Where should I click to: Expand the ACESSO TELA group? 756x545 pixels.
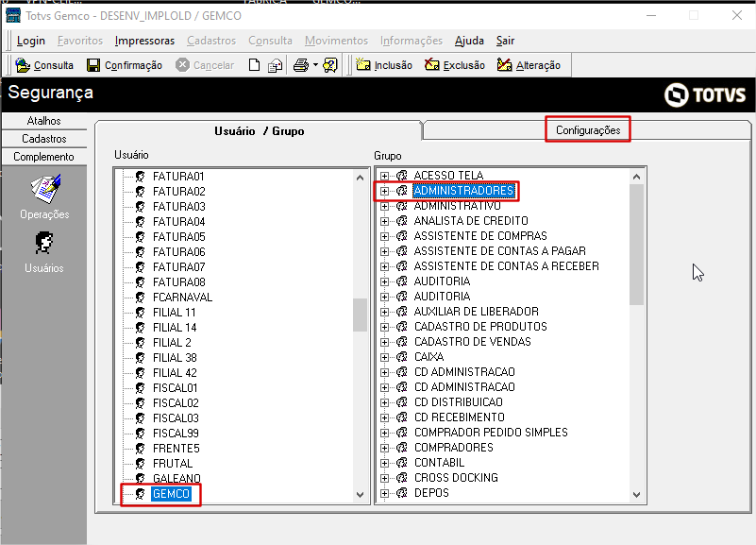[384, 176]
